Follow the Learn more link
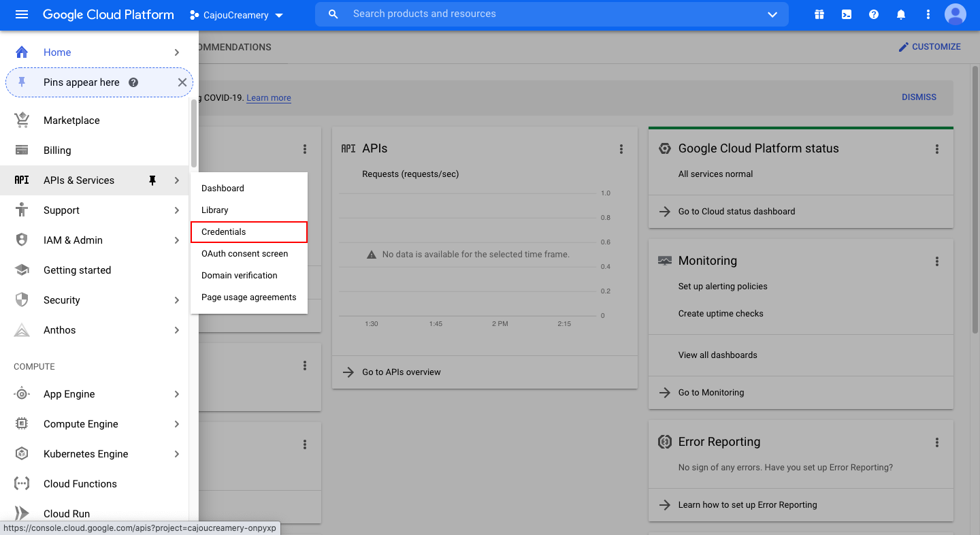The height and width of the screenshot is (535, 980). click(x=269, y=98)
